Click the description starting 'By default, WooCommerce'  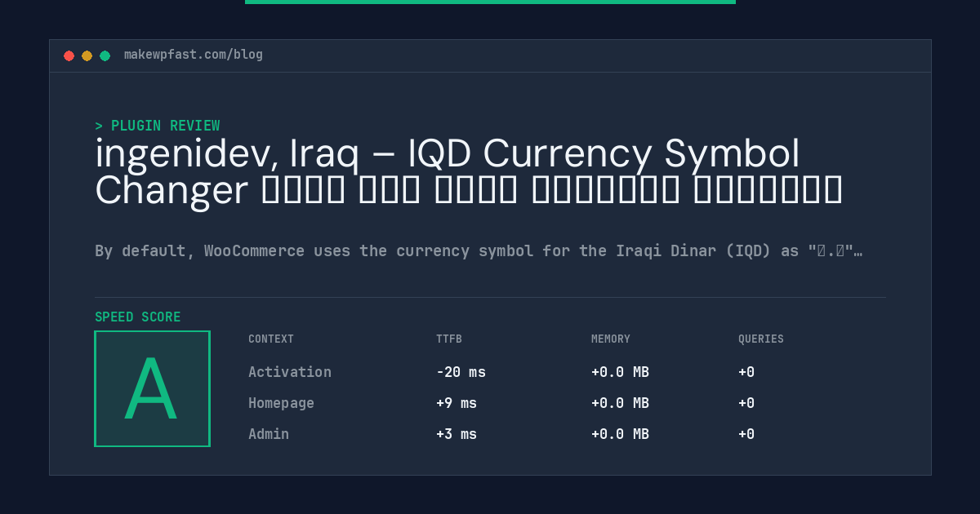pos(479,250)
